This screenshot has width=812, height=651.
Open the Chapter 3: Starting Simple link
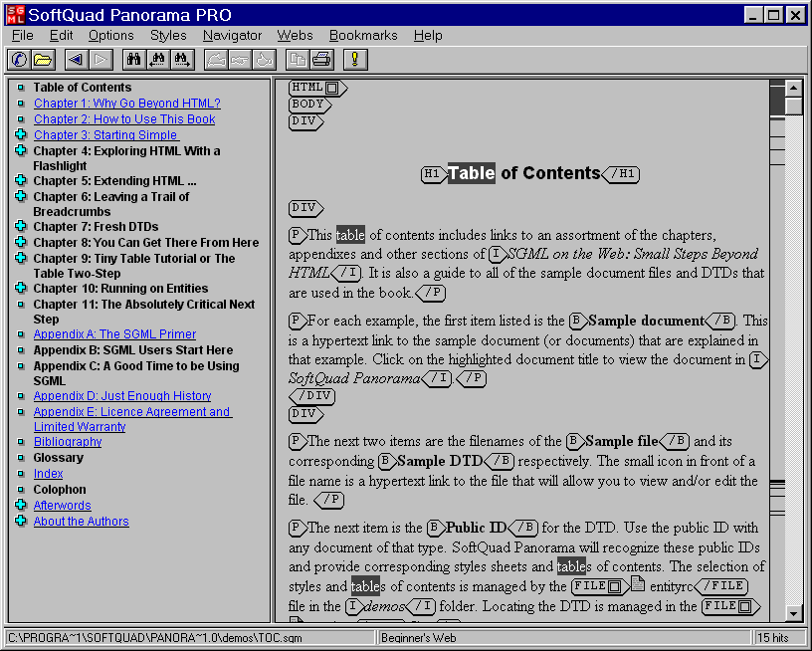coord(106,135)
